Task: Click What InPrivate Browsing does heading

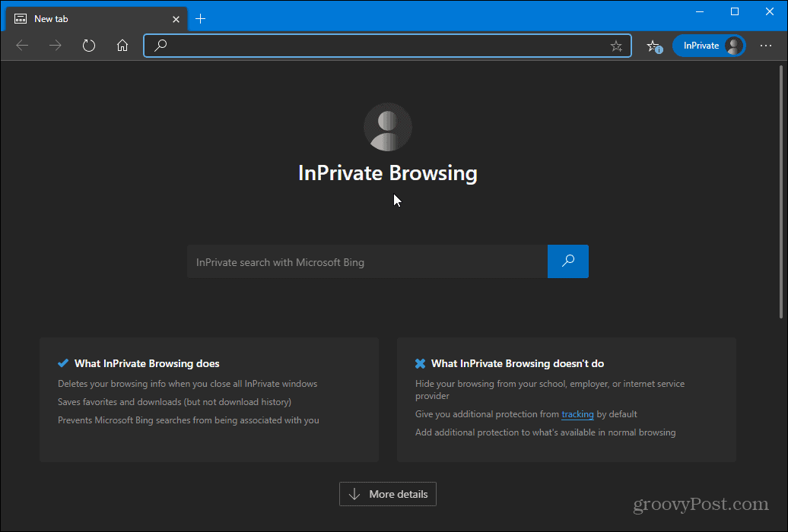Action: point(147,363)
